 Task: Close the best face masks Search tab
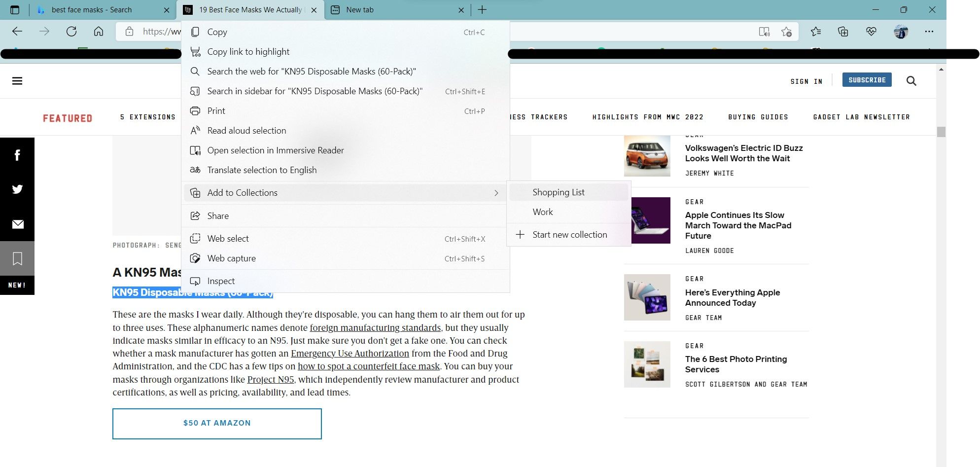click(167, 10)
